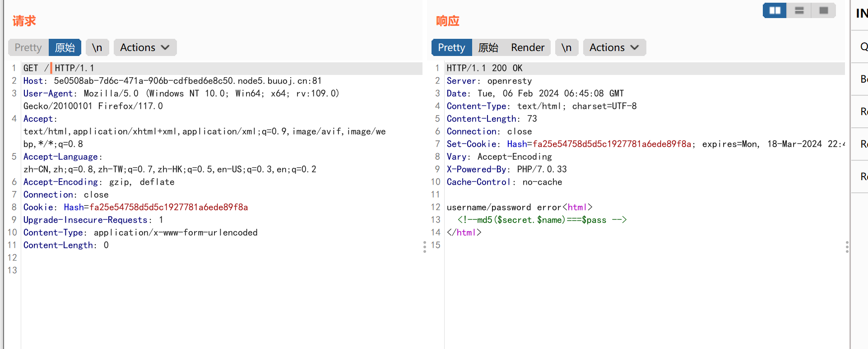
Task: Click the three-dot handle at response pane's right edge
Action: [847, 247]
